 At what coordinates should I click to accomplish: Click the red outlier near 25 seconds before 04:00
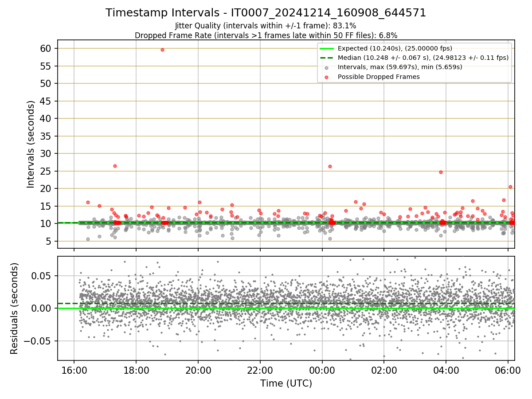[441, 172]
